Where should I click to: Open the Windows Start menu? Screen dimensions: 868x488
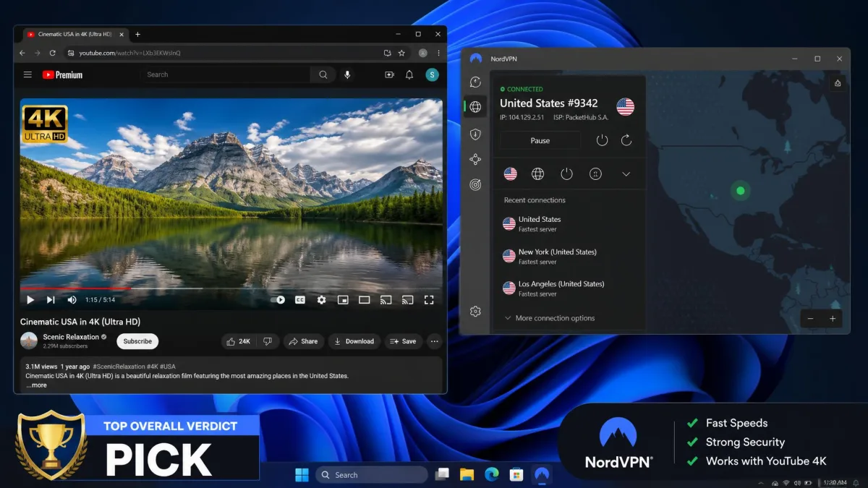pos(302,474)
